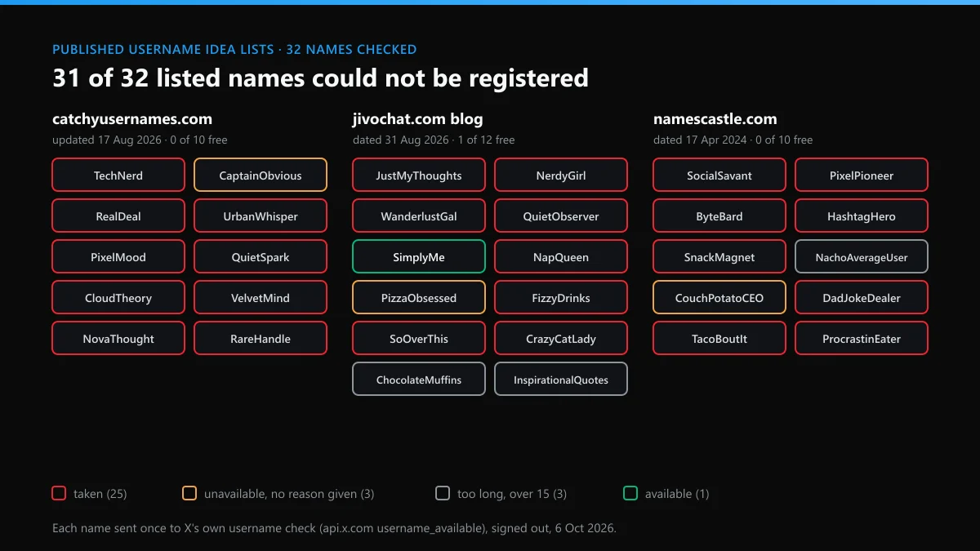Screen dimensions: 980x551
Task: Click the jivochat.com blog heading
Action: pyautogui.click(x=417, y=119)
